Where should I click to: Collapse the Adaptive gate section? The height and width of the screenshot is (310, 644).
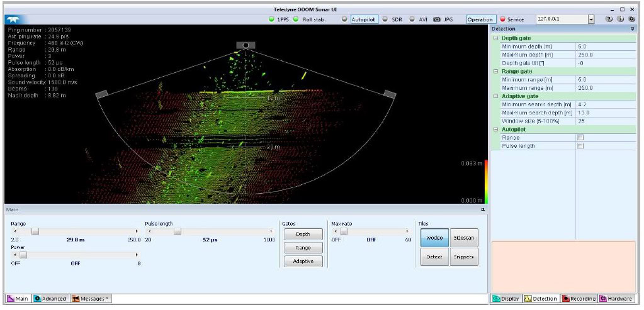tap(495, 96)
